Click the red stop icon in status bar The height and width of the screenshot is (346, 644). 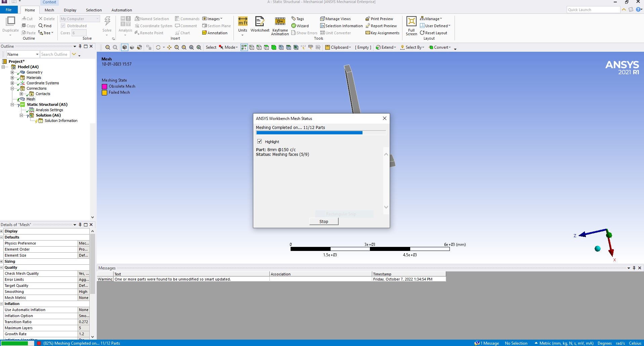tap(39, 343)
